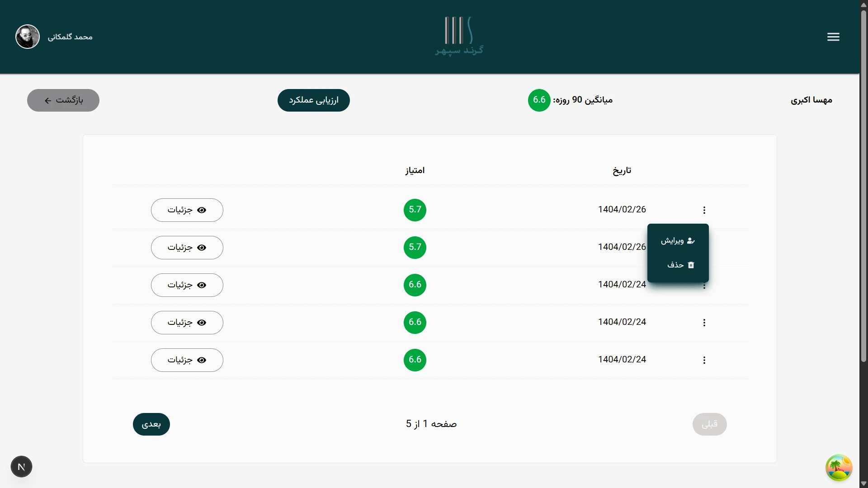Click the Grand Sepehr center logo
This screenshot has width=868, height=488.
click(459, 36)
